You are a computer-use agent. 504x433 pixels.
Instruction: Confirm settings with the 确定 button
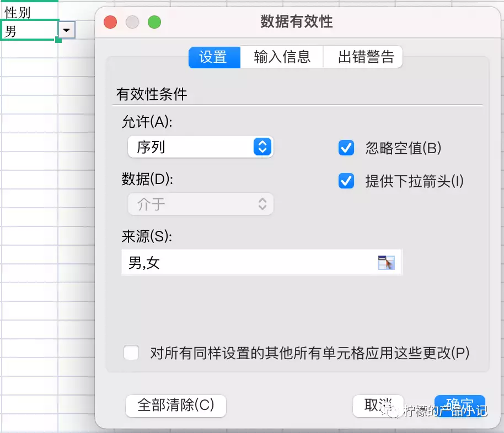tap(459, 404)
